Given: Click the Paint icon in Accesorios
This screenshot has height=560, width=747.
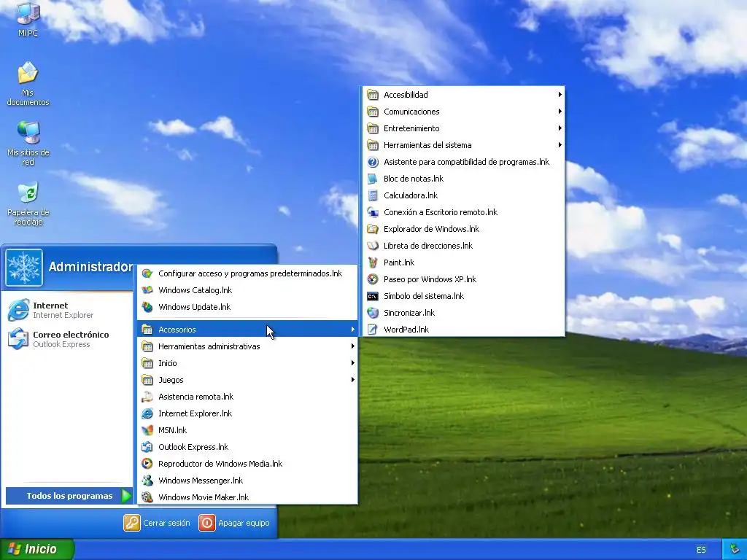Looking at the screenshot, I should [373, 262].
